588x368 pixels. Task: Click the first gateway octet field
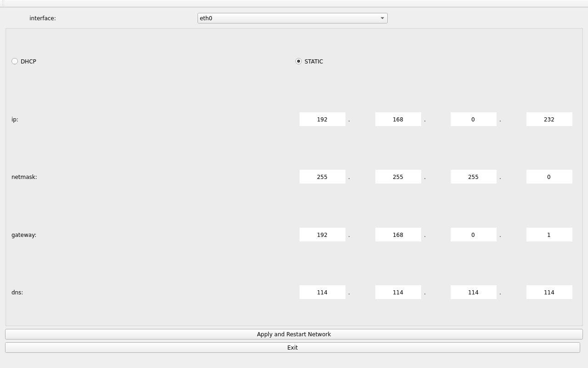click(x=322, y=235)
